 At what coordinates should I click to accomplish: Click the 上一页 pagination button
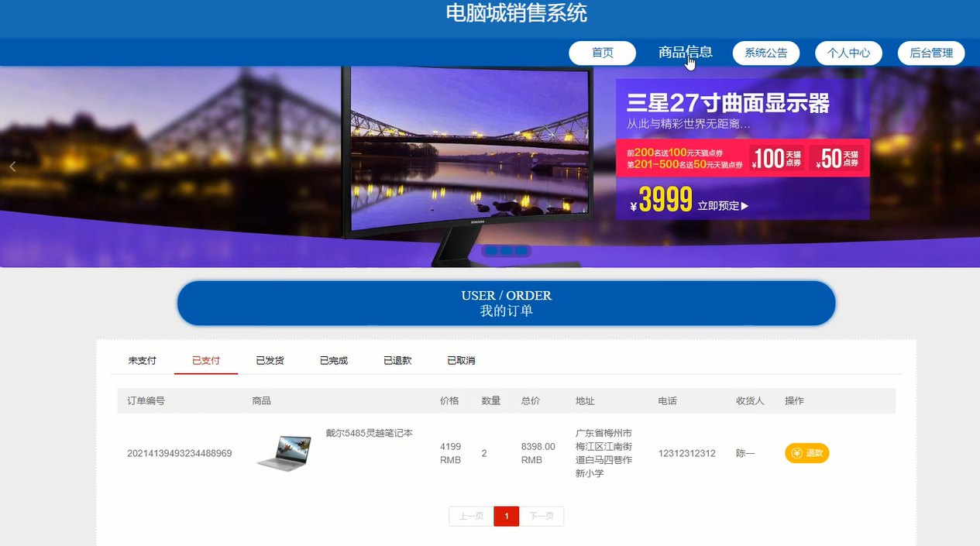coord(471,516)
